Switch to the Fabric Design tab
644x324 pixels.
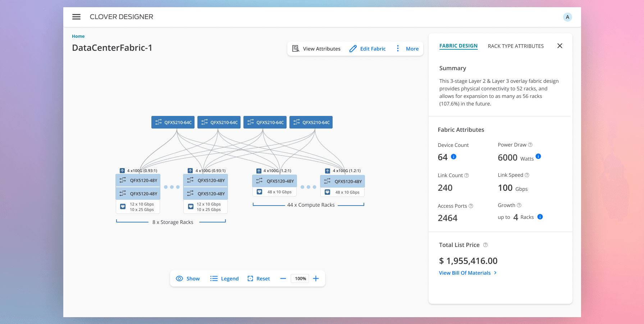pyautogui.click(x=458, y=46)
